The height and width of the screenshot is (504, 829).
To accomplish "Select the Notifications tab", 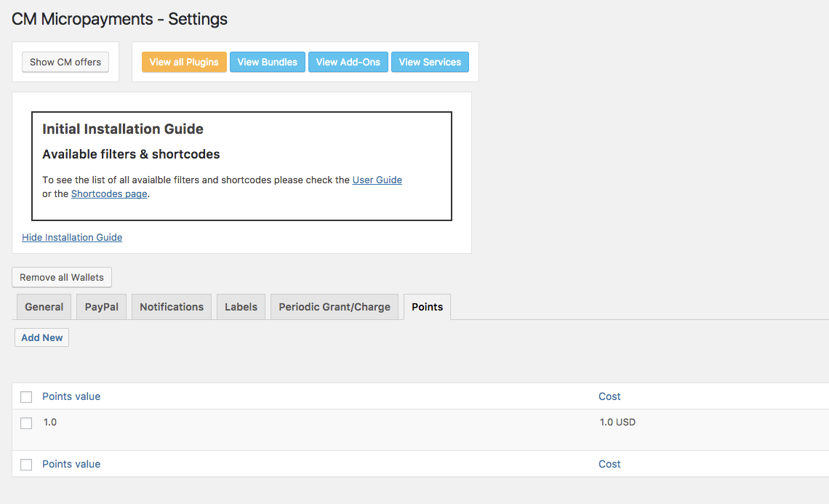I will click(x=172, y=307).
